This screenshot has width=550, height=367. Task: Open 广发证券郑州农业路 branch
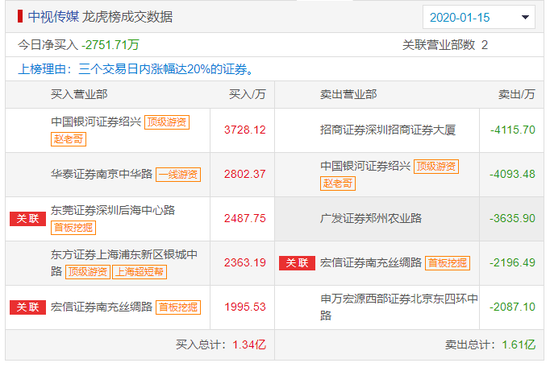(371, 218)
